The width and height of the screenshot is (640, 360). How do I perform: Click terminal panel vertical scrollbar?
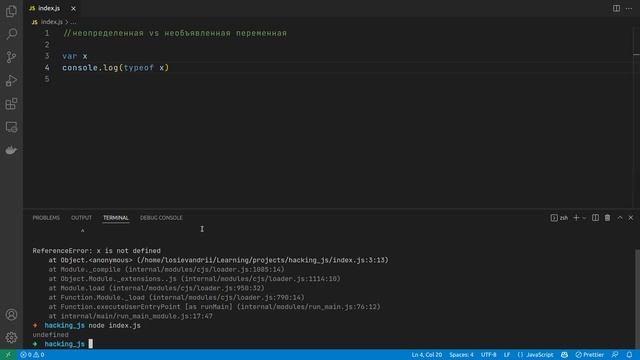coord(637,298)
